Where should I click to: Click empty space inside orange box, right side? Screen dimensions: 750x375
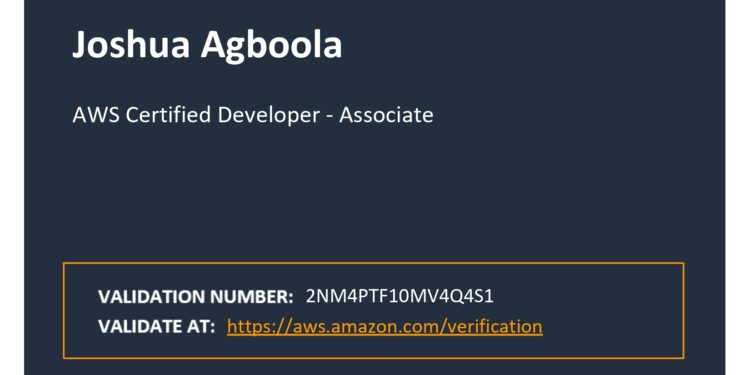[612, 311]
